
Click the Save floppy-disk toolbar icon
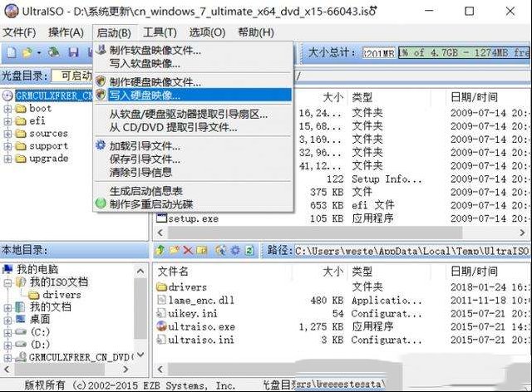[x=73, y=52]
